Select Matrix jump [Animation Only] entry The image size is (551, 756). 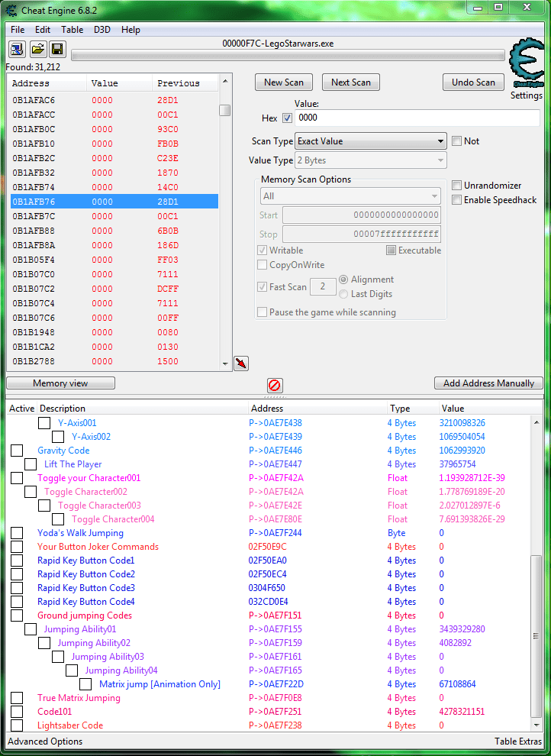point(159,685)
